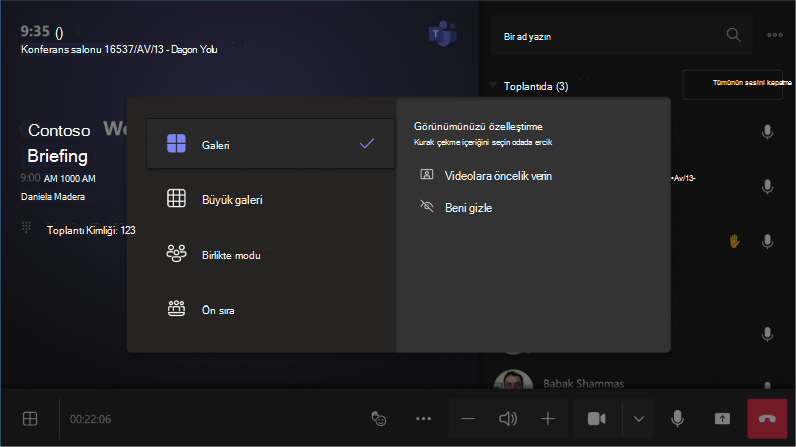Screen dimensions: 796x447
Task: Click the 00:22:06 meeting timer
Action: coord(90,419)
